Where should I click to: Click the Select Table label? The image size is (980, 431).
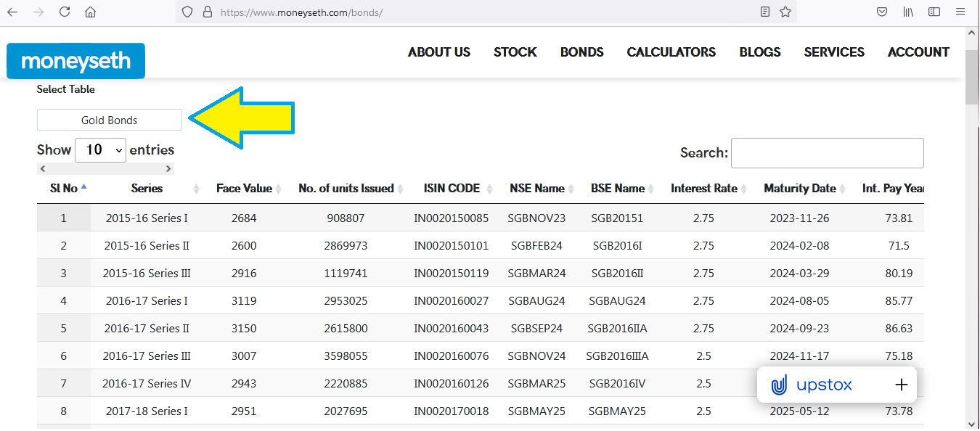(x=66, y=89)
